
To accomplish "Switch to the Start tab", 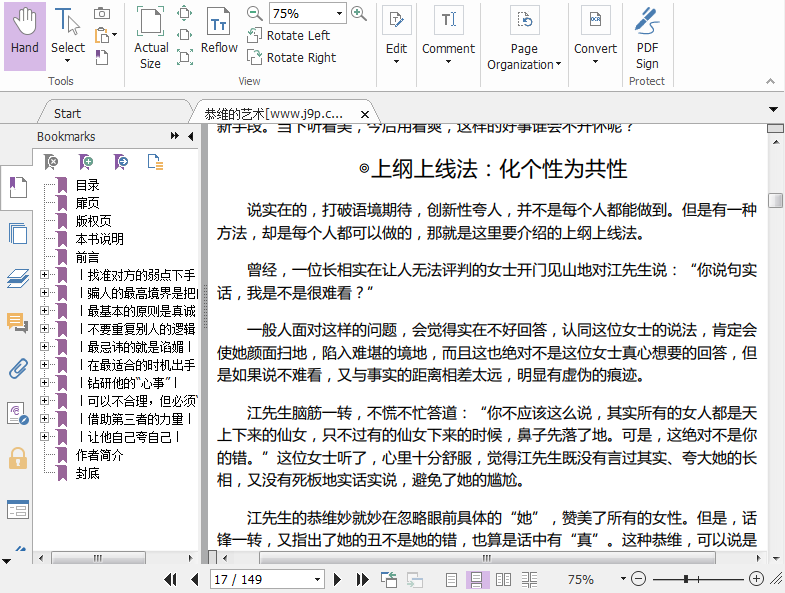I will 67,114.
